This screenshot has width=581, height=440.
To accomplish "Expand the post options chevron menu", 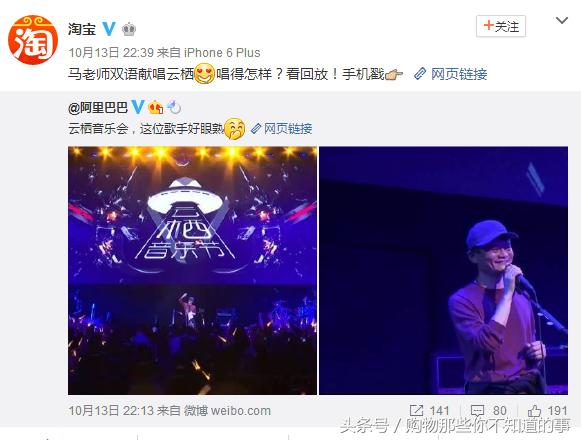I will (562, 21).
